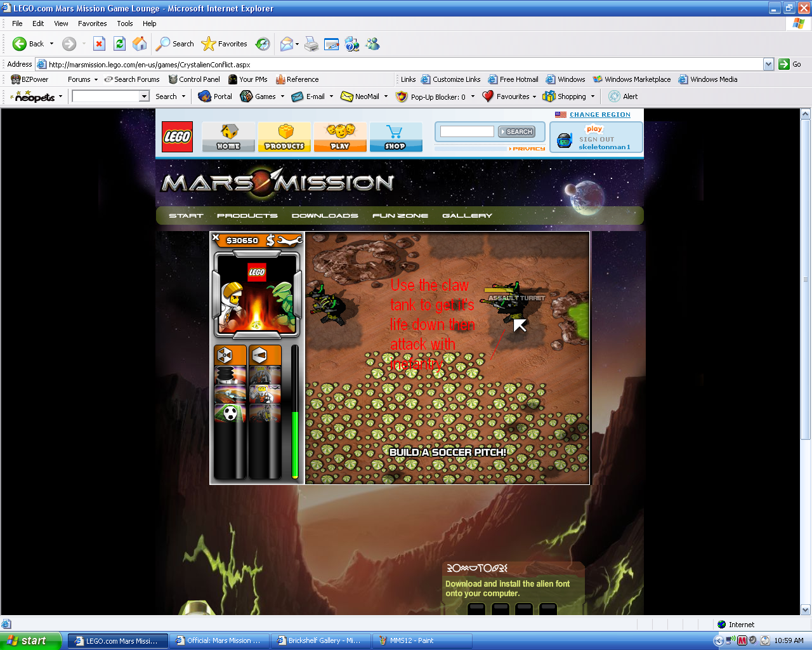Click the Forward arrow icon
Image resolution: width=812 pixels, height=650 pixels.
[x=69, y=44]
